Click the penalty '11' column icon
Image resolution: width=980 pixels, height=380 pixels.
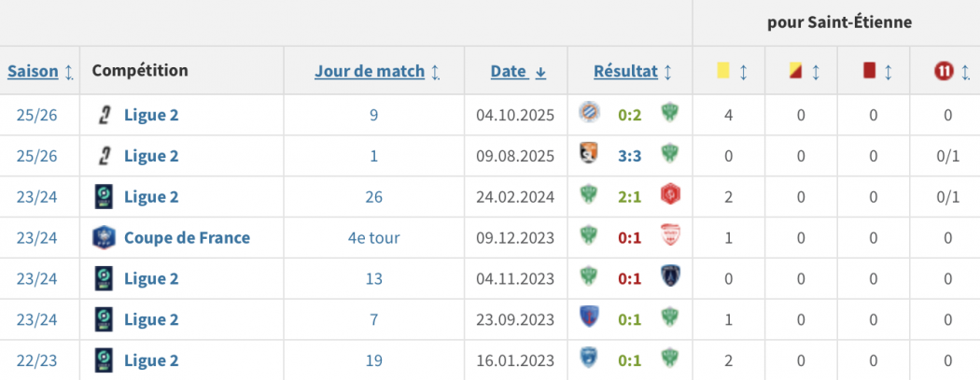click(x=943, y=71)
